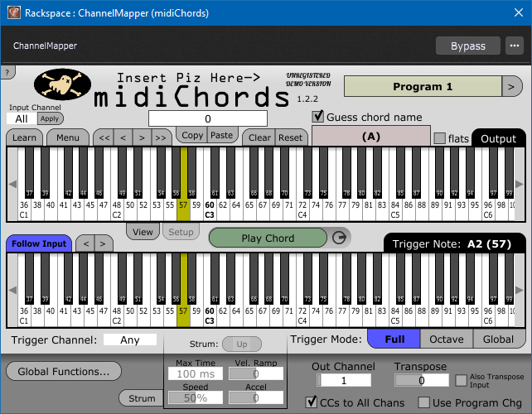Viewport: 532px width, 414px height.
Task: Select Full trigger mode
Action: (394, 339)
